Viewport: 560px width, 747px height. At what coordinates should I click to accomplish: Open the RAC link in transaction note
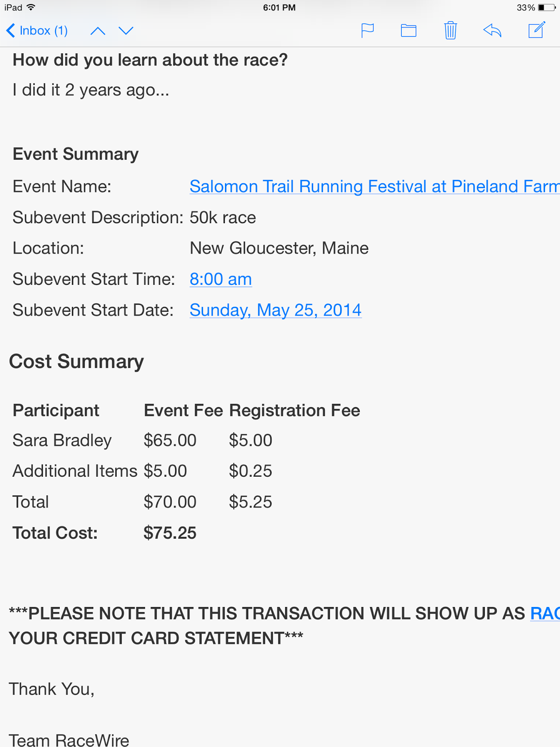pyautogui.click(x=545, y=613)
